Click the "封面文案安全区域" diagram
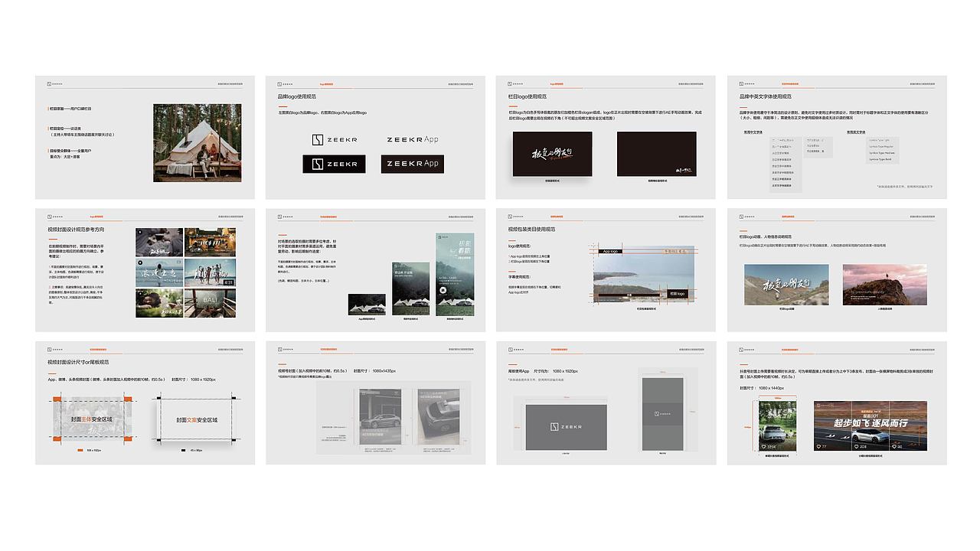 coord(197,420)
